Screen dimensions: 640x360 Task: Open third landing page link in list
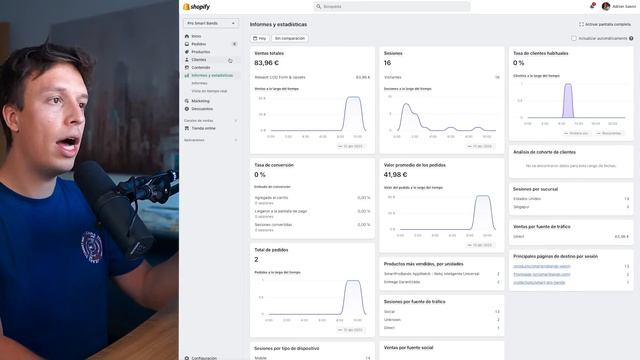point(539,282)
